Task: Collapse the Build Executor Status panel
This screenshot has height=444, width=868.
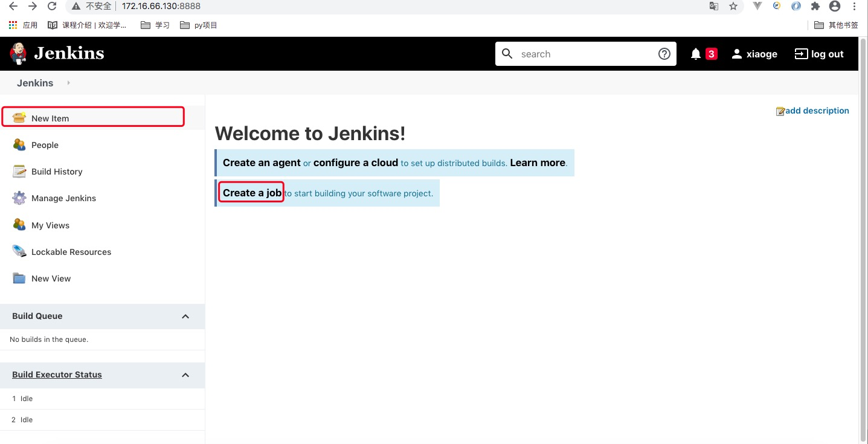Action: 185,375
